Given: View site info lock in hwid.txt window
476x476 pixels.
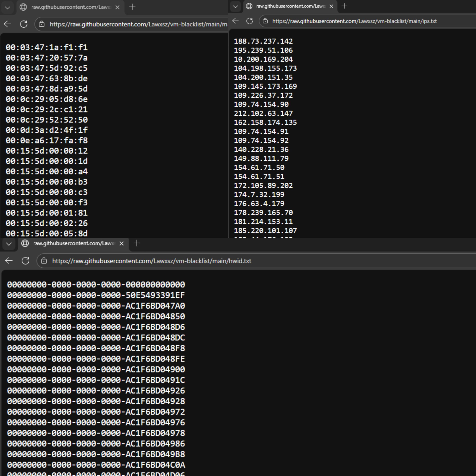Looking at the screenshot, I should coord(44,261).
